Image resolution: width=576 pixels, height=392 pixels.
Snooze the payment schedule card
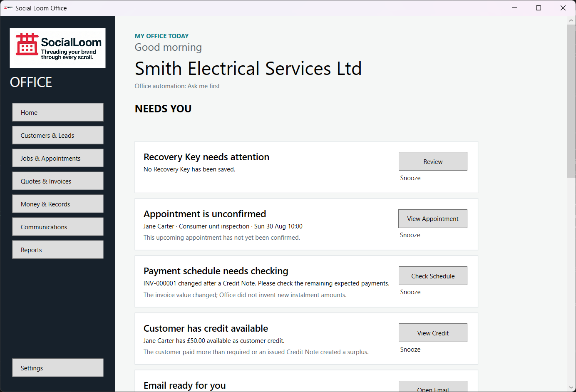410,292
